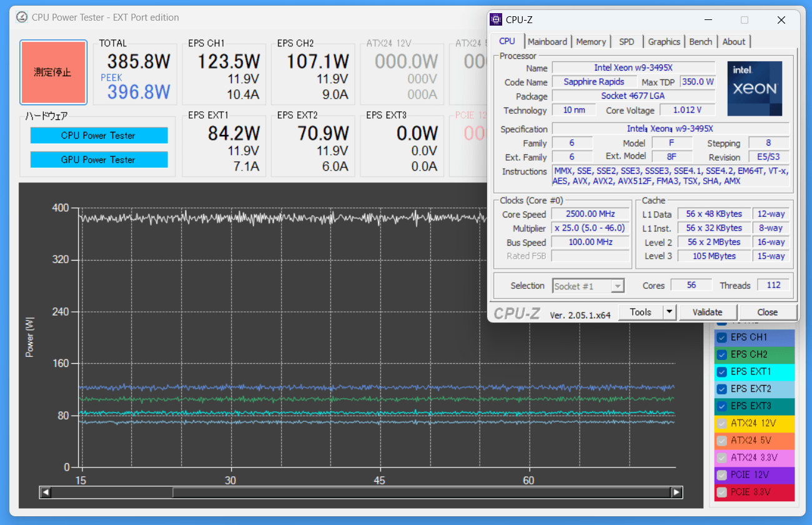812x525 pixels.
Task: Click the Core Speed 2500.00 MHz field
Action: coord(590,214)
